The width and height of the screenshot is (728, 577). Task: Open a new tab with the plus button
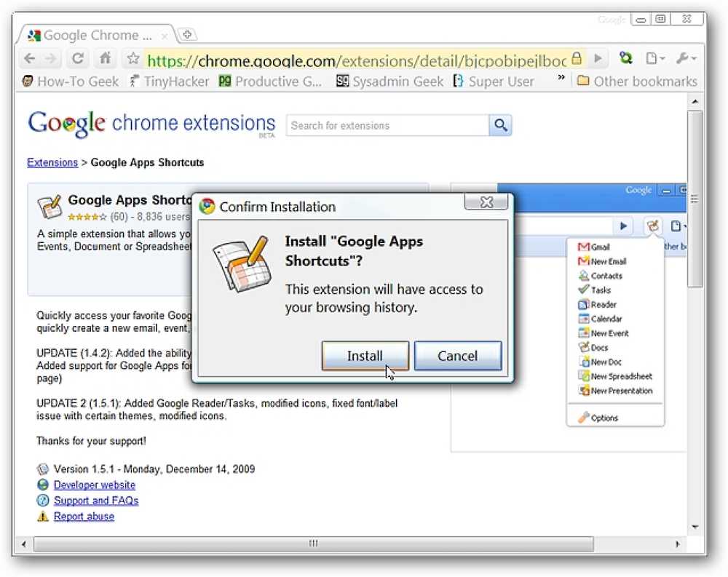pos(187,34)
